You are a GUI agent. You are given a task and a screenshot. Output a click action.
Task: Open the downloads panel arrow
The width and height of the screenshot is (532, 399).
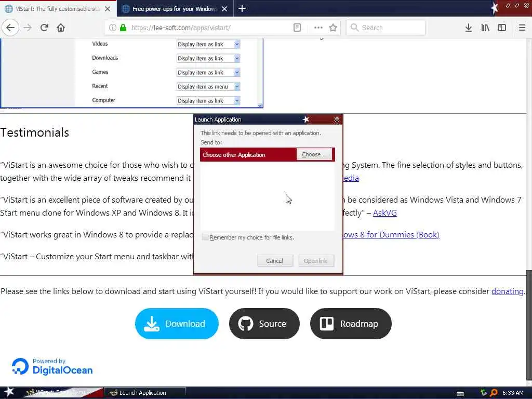pos(469,28)
